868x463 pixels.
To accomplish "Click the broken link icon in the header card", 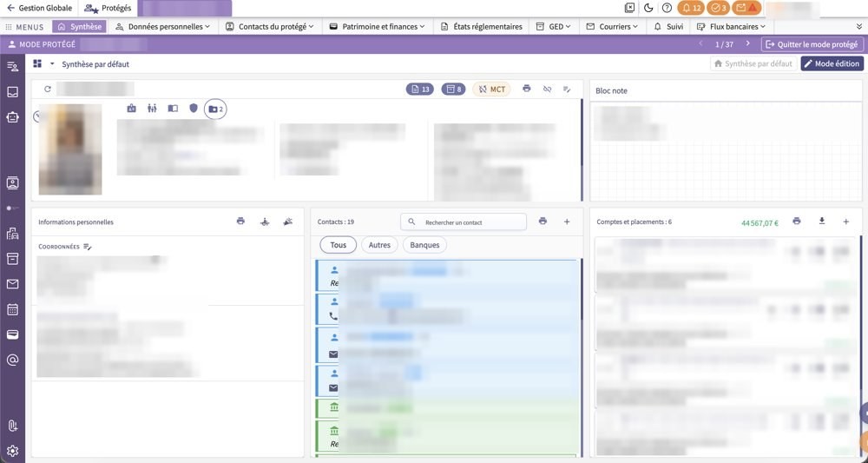I will [547, 89].
